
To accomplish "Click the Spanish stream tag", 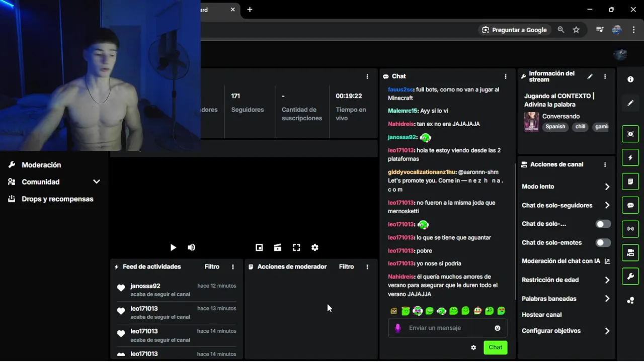I will pyautogui.click(x=555, y=127).
